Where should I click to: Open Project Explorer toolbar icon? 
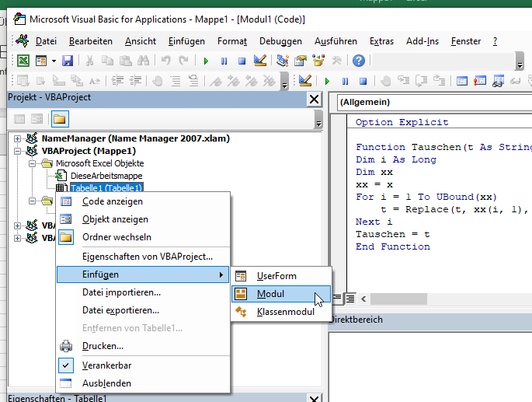(282, 61)
